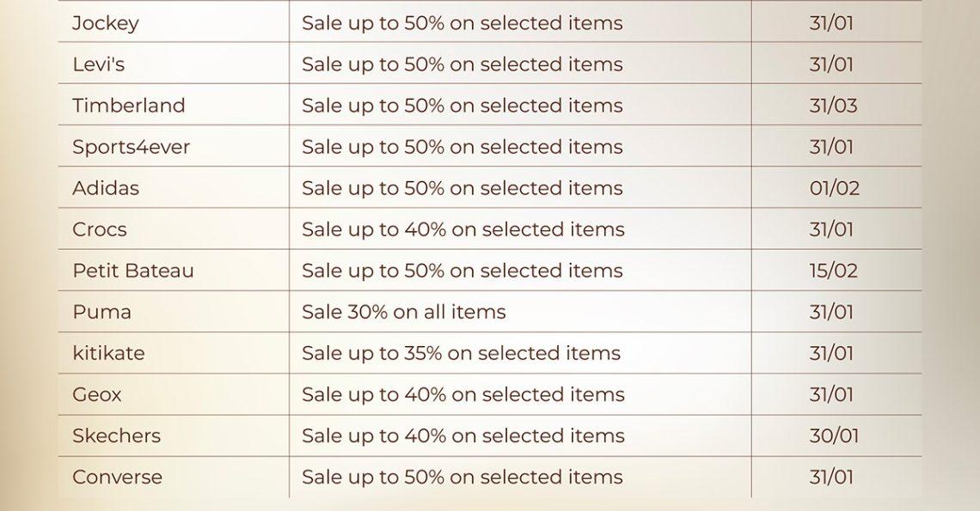
Task: Click Crocs' 'Sale up to 40%' offer text
Action: 462,229
